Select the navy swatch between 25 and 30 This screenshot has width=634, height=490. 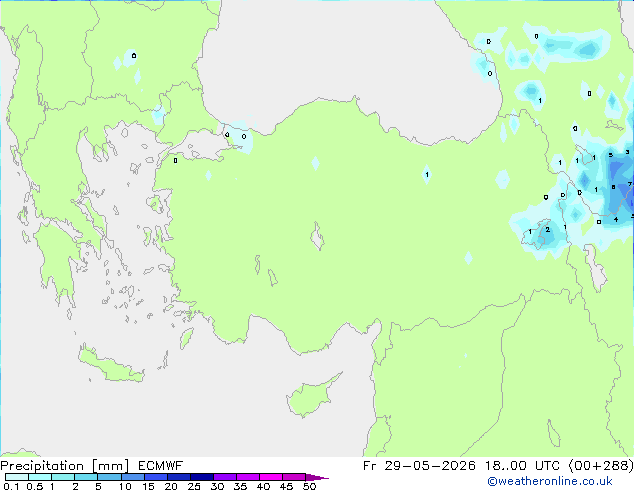pyautogui.click(x=202, y=477)
